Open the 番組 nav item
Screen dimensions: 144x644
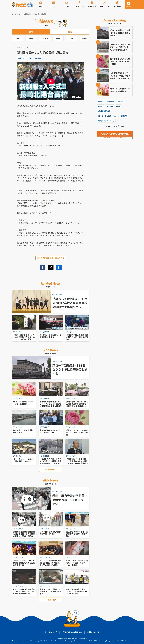point(41,4)
